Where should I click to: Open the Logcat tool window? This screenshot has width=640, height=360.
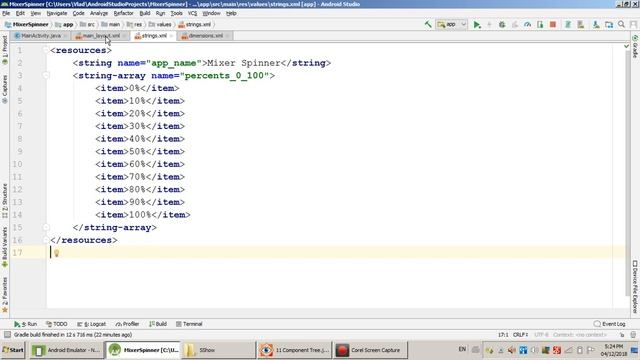91,324
